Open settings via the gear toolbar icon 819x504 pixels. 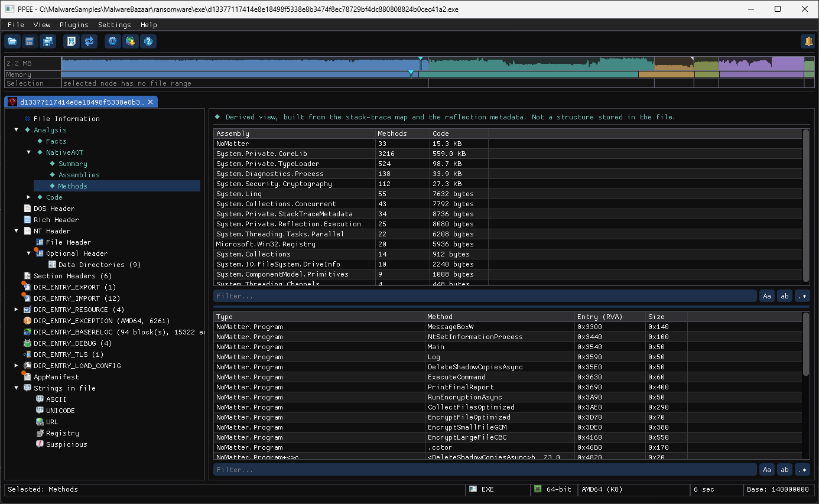point(113,41)
